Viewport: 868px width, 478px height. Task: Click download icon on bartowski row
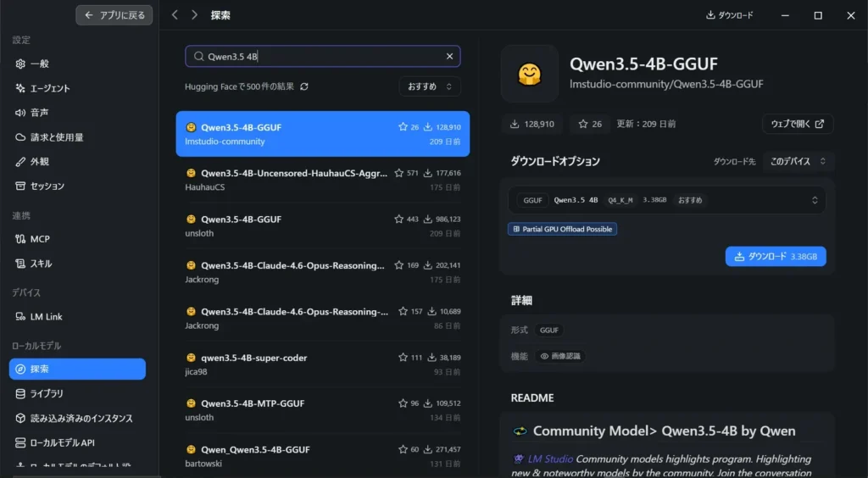(x=428, y=449)
